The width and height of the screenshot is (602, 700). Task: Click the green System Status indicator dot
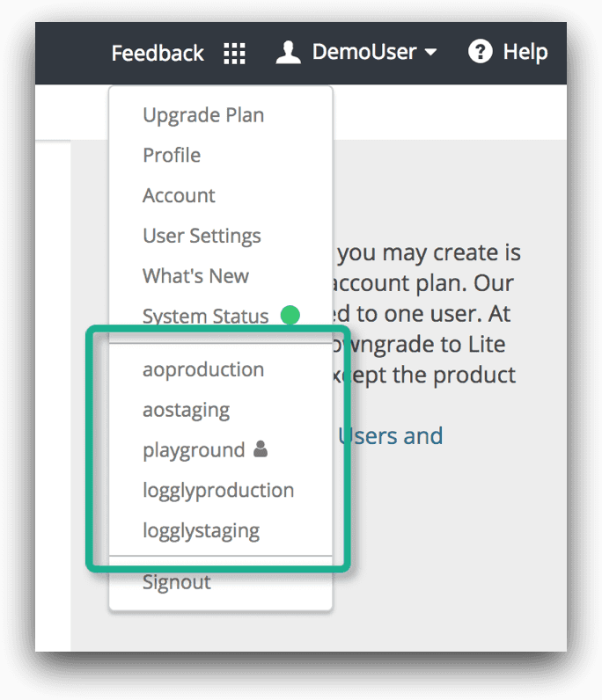pos(290,315)
